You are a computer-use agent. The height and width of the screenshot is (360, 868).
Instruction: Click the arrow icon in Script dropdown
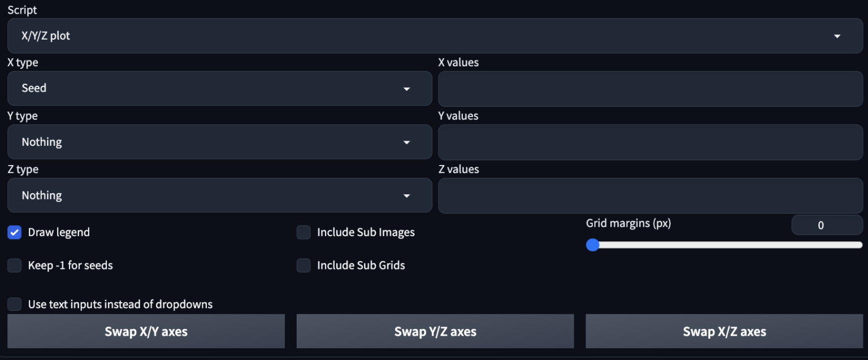(x=837, y=36)
